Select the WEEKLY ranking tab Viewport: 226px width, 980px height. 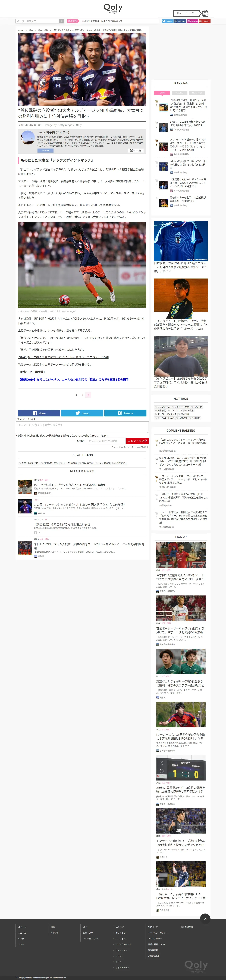[x=180, y=93]
